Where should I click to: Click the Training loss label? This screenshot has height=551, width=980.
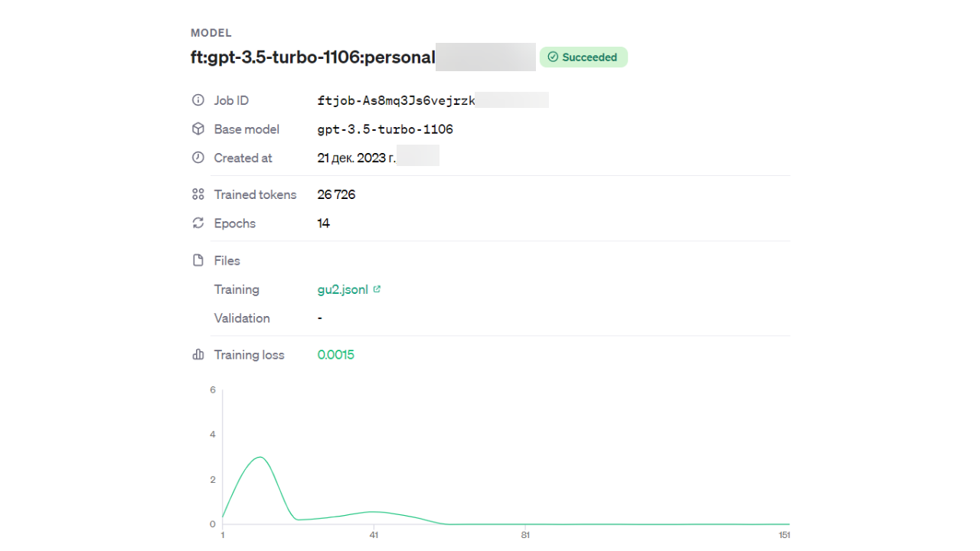click(249, 355)
